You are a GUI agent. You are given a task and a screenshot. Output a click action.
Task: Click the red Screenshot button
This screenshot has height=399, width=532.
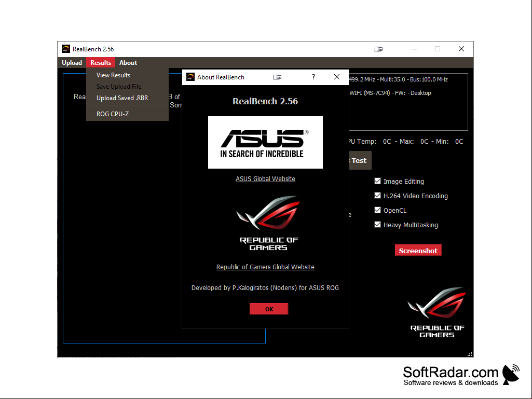418,251
